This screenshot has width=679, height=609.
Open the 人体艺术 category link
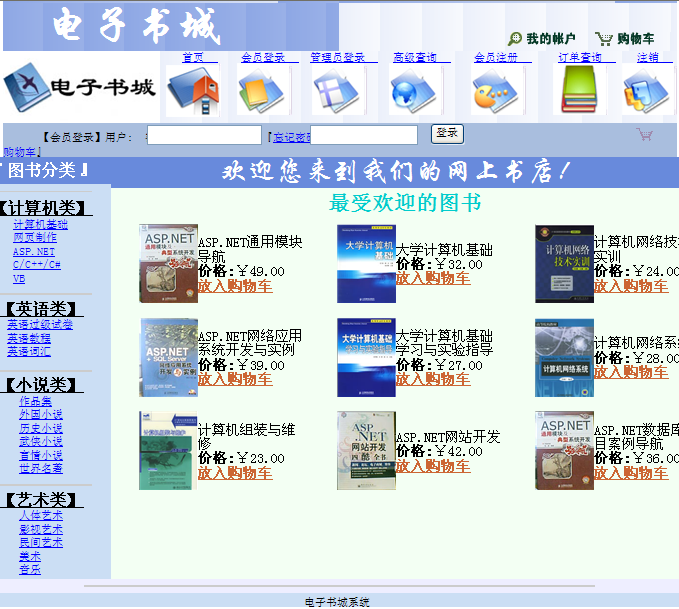coord(41,515)
